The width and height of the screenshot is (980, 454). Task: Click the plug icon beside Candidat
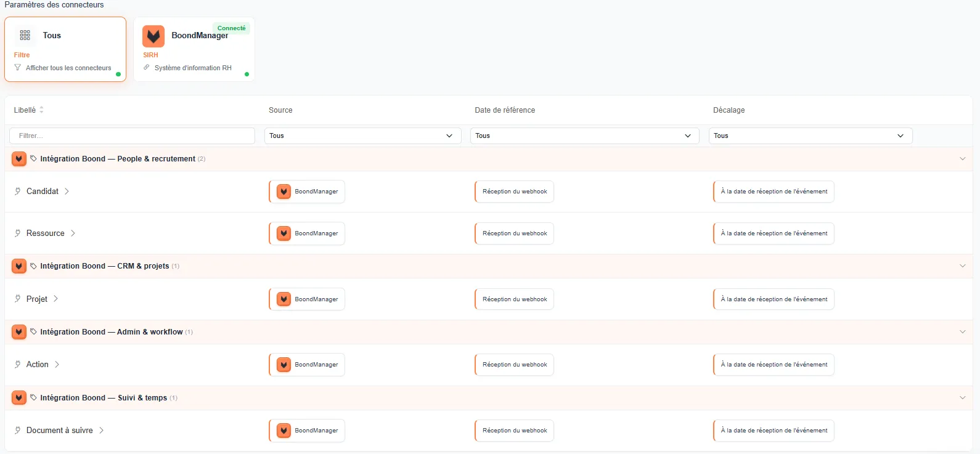click(18, 192)
